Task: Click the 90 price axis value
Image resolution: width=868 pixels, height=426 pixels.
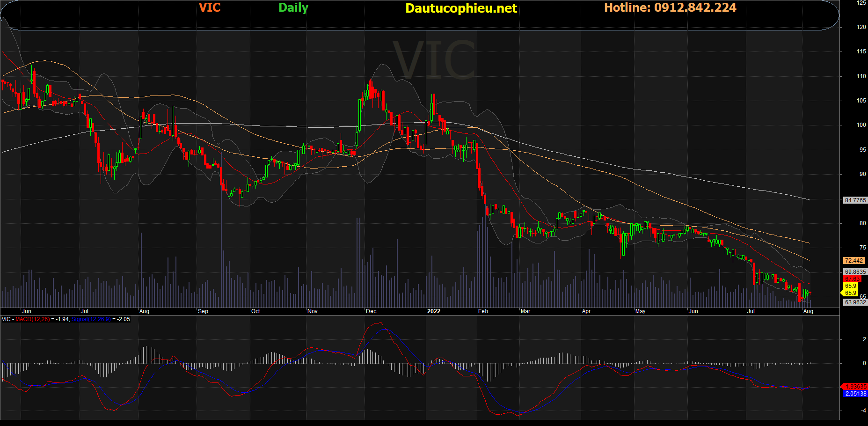Action: 863,174
